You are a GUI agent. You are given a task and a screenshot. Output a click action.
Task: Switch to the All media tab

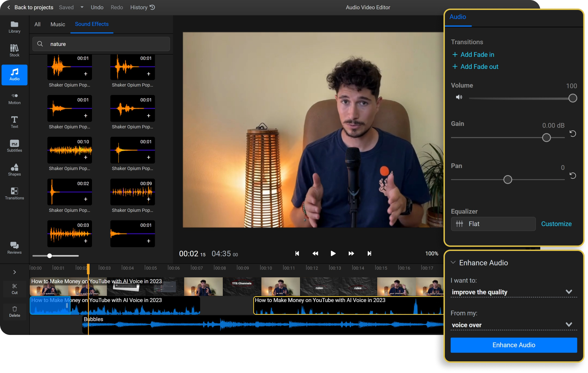point(37,24)
